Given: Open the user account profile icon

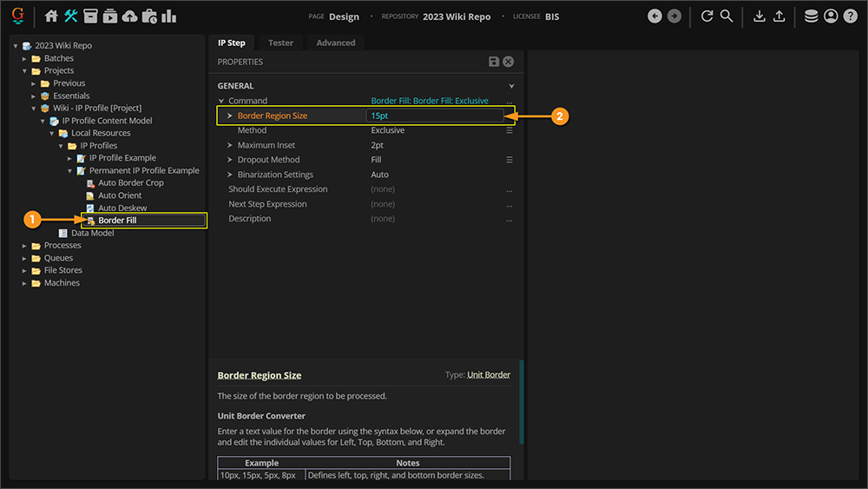Looking at the screenshot, I should tap(831, 17).
